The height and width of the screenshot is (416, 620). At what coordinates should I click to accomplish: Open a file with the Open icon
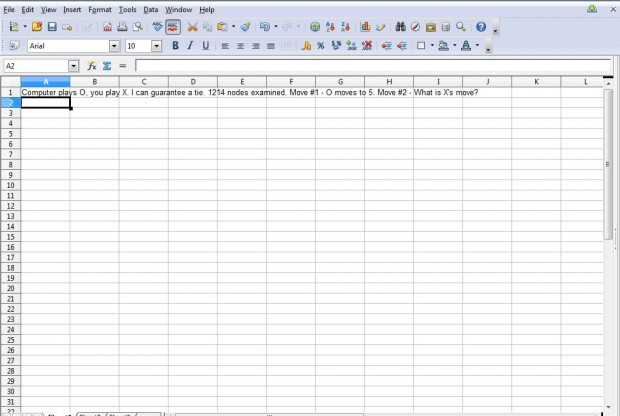pyautogui.click(x=37, y=27)
